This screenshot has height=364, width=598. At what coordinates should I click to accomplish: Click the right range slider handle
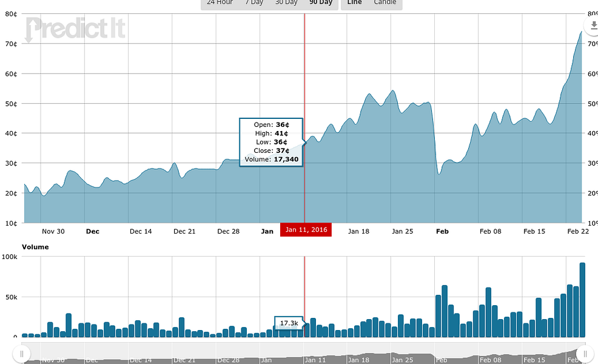tap(585, 353)
